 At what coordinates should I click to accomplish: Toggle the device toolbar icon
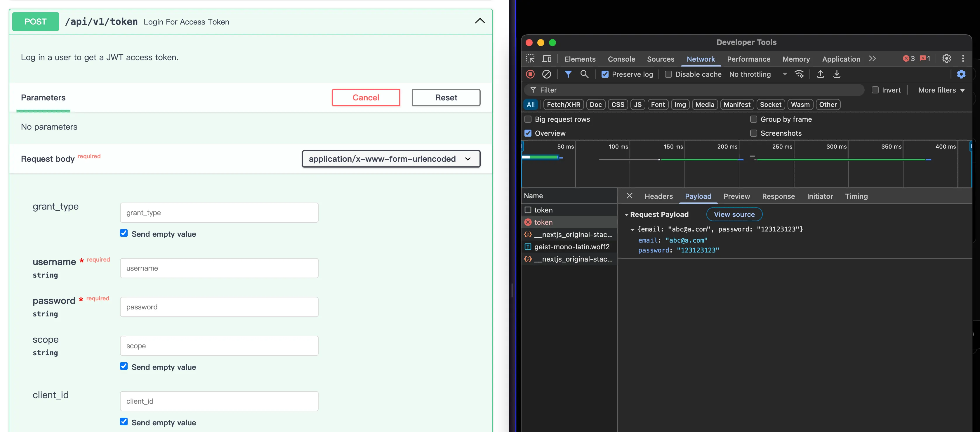pos(546,59)
